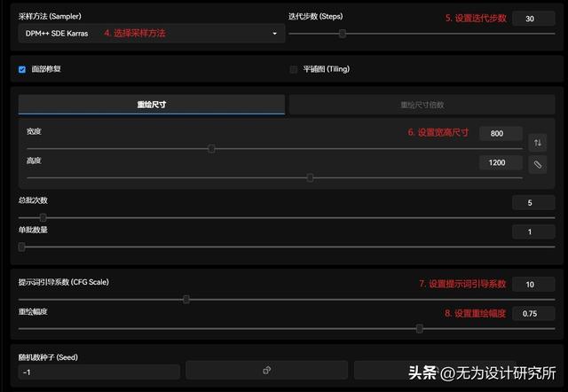Switch to the 重绘尺寸倍数 tab
Viewport: 568px width, 392px height.
422,105
